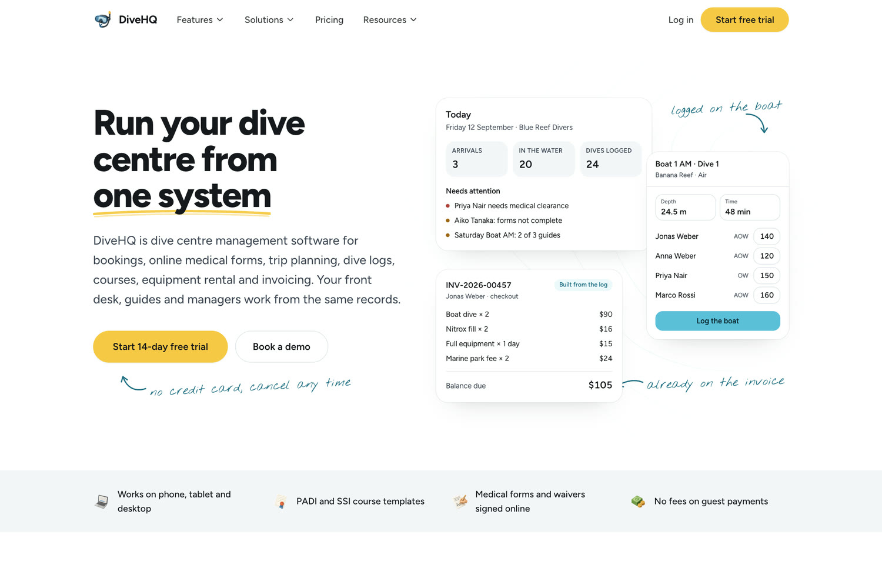Click the DiveHQ brand name
This screenshot has height=588, width=882.
pos(138,19)
